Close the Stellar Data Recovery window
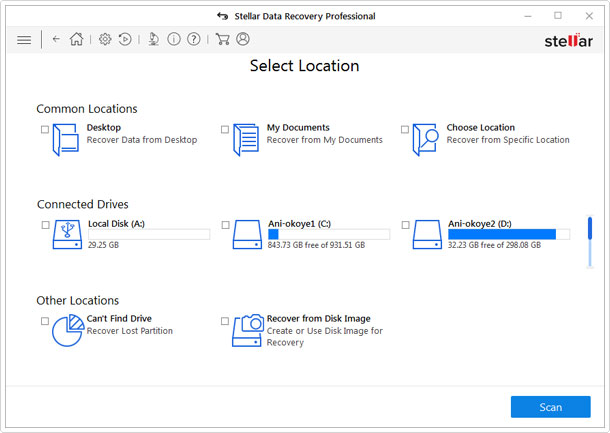Image resolution: width=610 pixels, height=433 pixels. (x=589, y=16)
